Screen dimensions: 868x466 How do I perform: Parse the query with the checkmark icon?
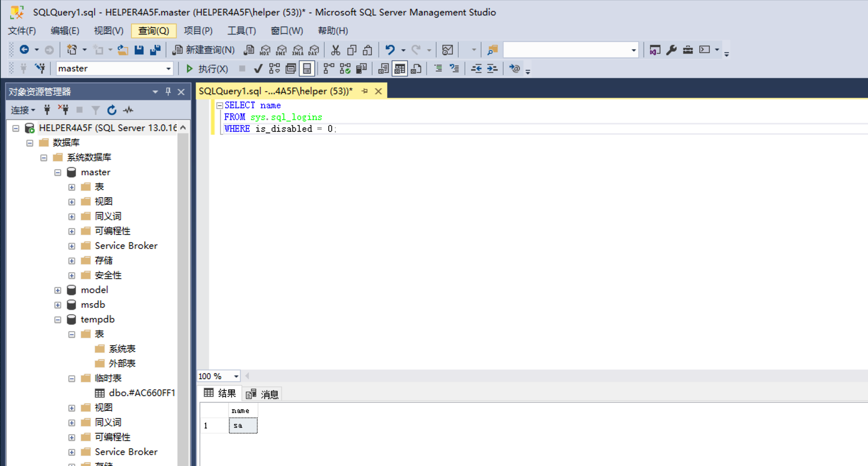258,68
